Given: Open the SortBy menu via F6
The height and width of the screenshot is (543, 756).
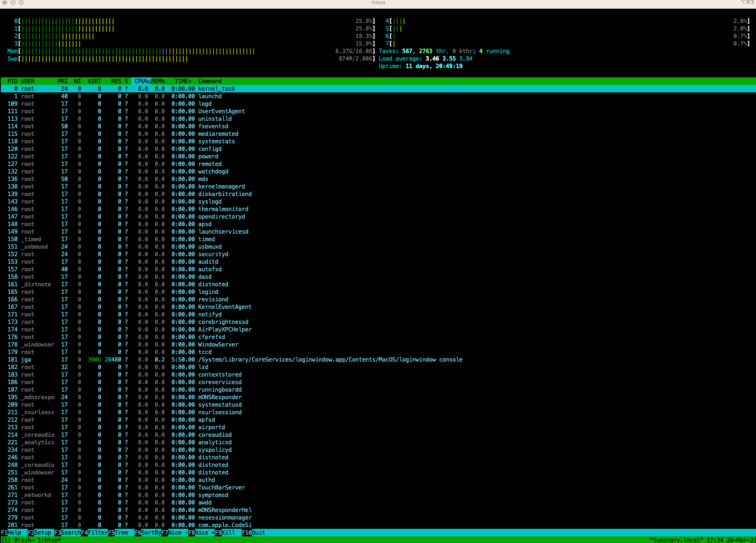Looking at the screenshot, I should coord(148,533).
